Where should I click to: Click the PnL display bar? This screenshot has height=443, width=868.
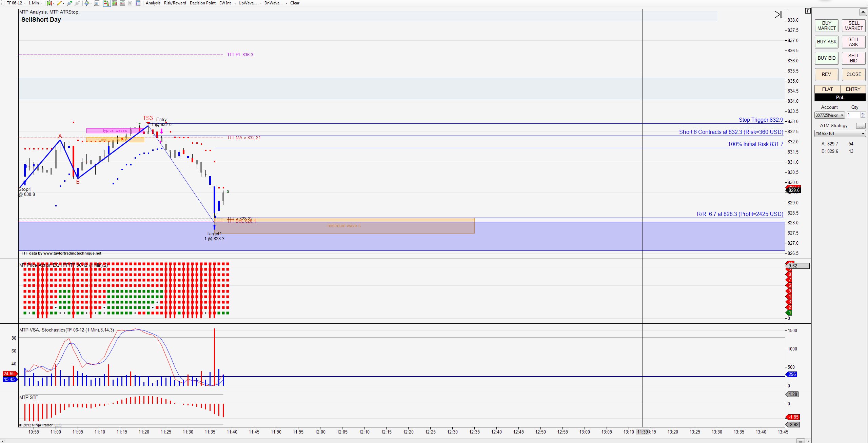click(840, 98)
